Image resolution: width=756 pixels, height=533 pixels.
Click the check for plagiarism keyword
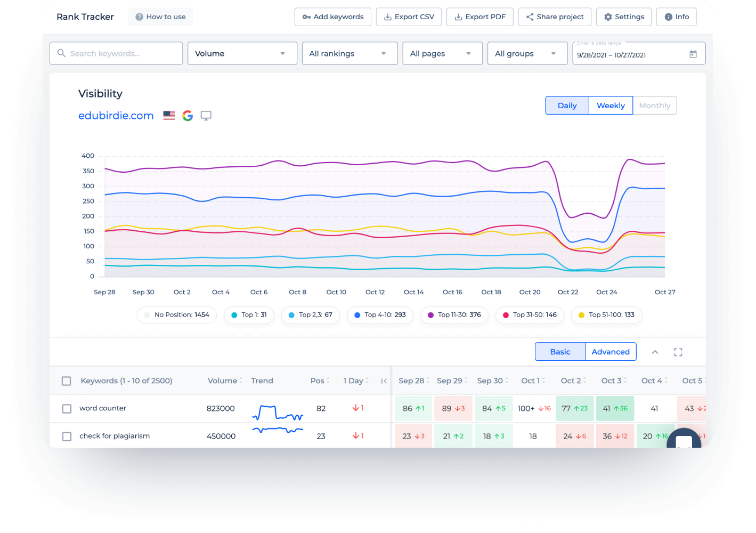(115, 436)
